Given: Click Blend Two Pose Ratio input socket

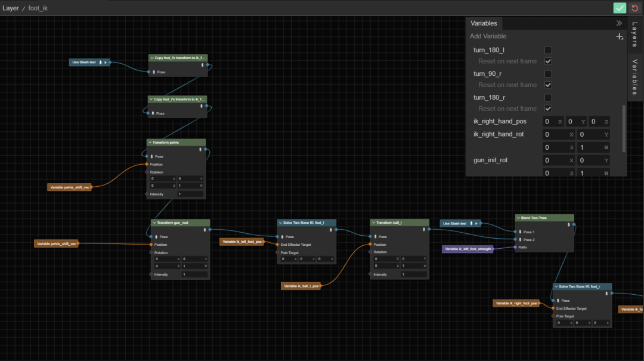Looking at the screenshot, I should 515,246.
